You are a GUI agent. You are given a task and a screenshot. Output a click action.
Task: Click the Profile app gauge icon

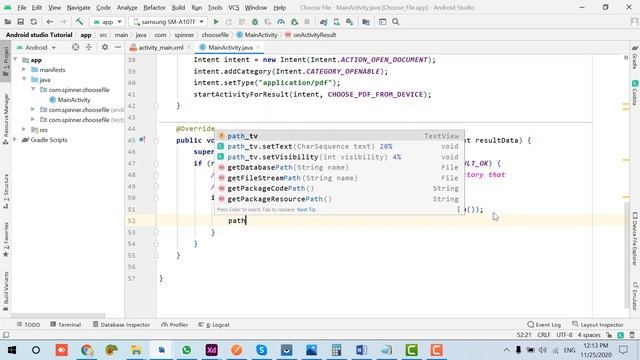click(x=281, y=22)
